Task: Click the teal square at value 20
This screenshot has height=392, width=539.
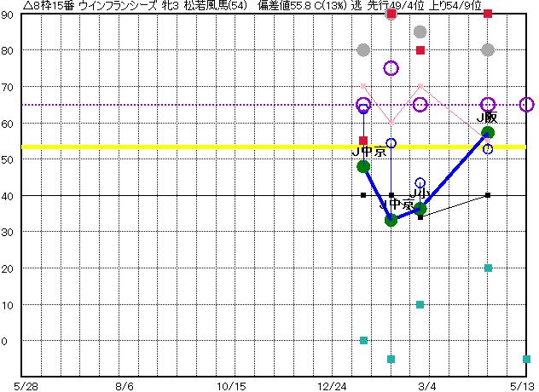Action: click(x=488, y=268)
